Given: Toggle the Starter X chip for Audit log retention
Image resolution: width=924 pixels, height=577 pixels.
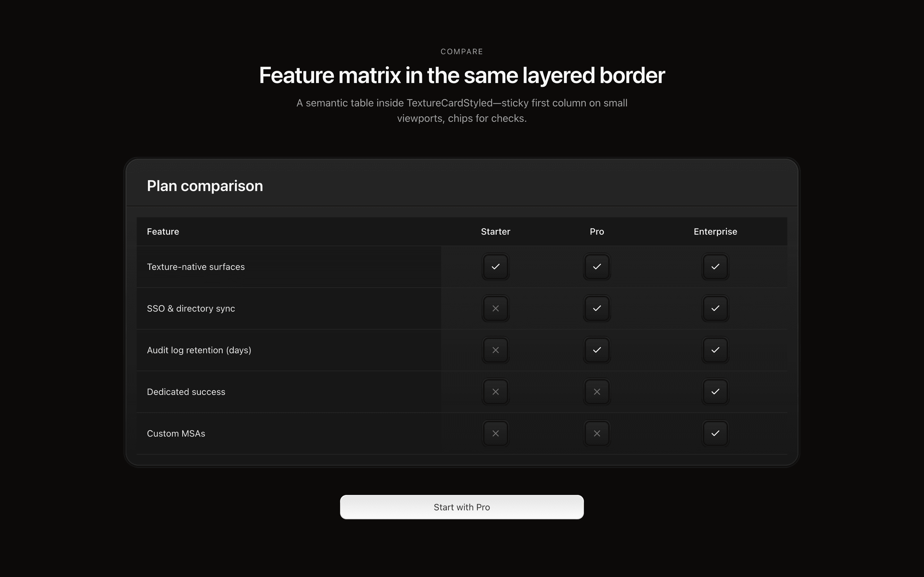Looking at the screenshot, I should (495, 350).
